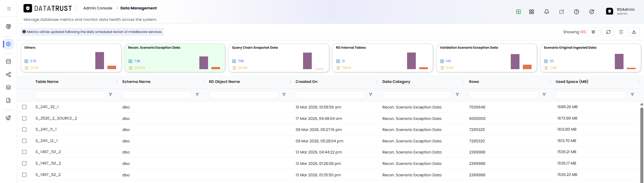Click the Table Name filter funnel icon
Viewport: 644px width, 183px height.
pos(110,95)
